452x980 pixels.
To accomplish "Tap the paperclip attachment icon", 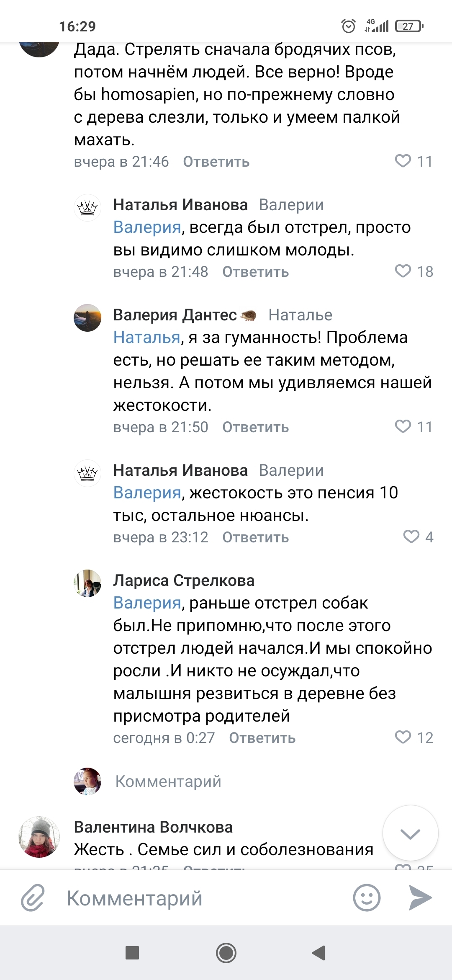I will (x=33, y=898).
